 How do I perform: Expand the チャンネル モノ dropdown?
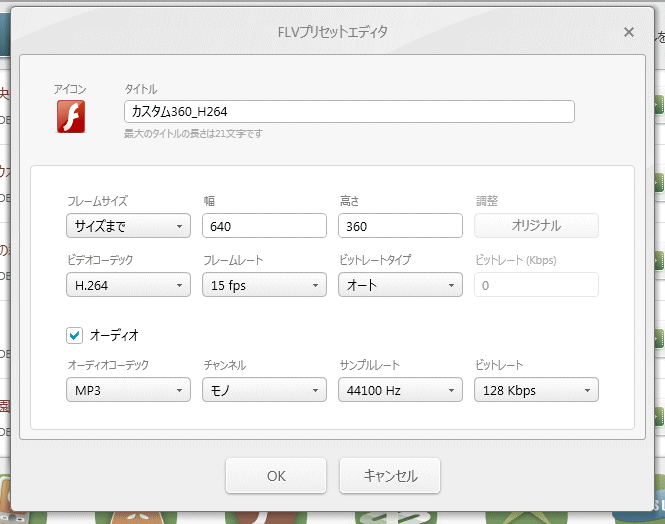[x=264, y=389]
